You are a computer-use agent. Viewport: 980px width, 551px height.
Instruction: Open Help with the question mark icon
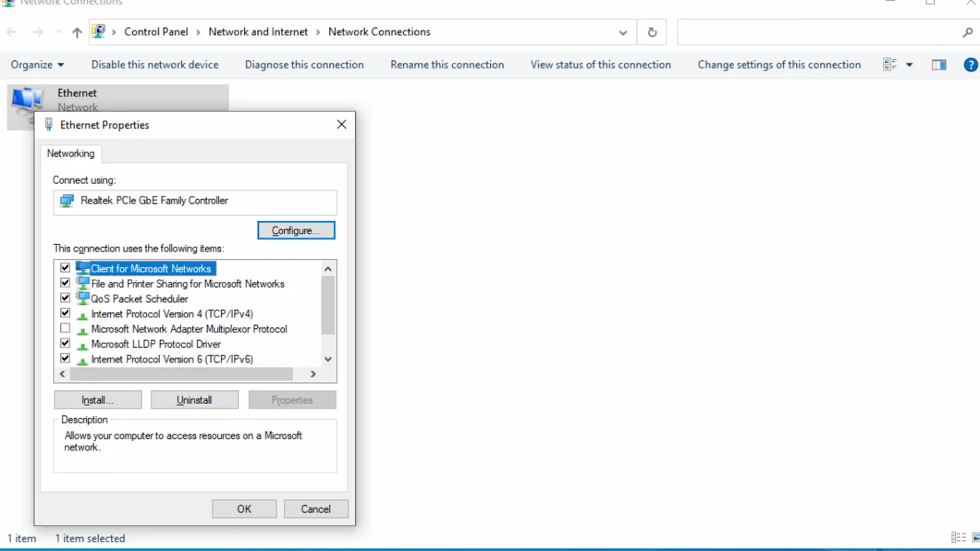971,65
